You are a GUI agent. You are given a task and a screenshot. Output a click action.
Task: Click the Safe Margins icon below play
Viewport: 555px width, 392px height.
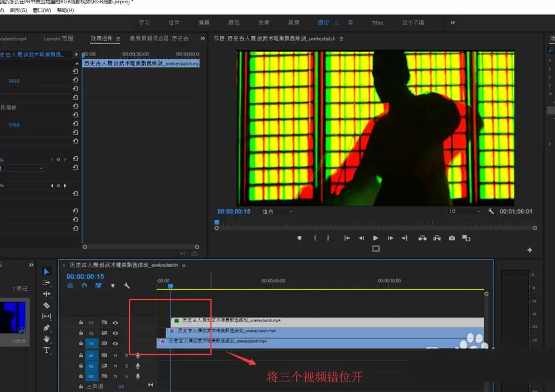pos(376,249)
